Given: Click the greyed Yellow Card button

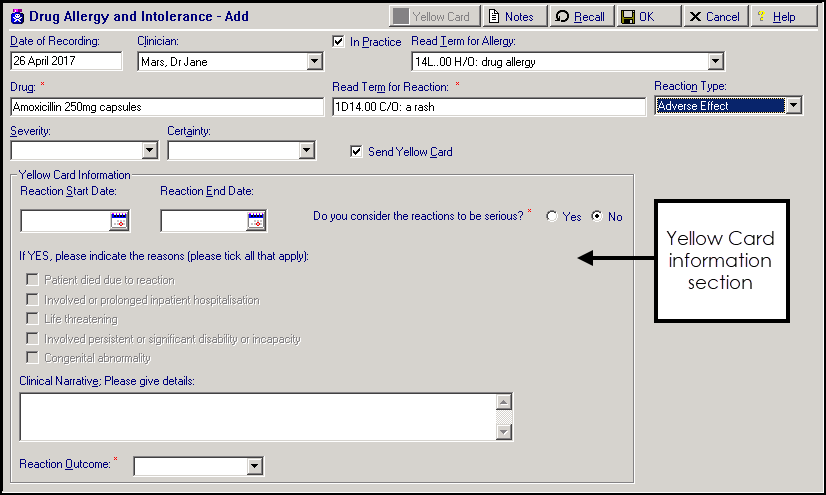Looking at the screenshot, I should (x=433, y=17).
